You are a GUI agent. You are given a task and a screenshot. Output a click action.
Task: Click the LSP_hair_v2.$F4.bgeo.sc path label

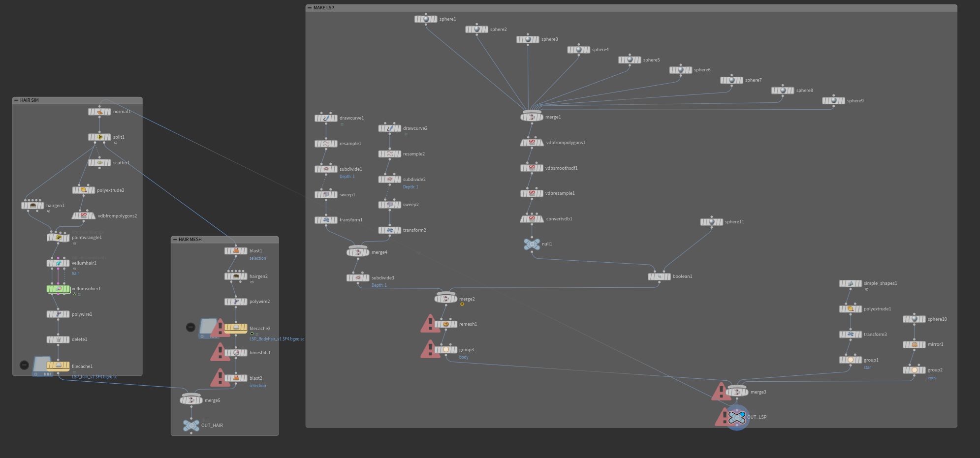95,377
